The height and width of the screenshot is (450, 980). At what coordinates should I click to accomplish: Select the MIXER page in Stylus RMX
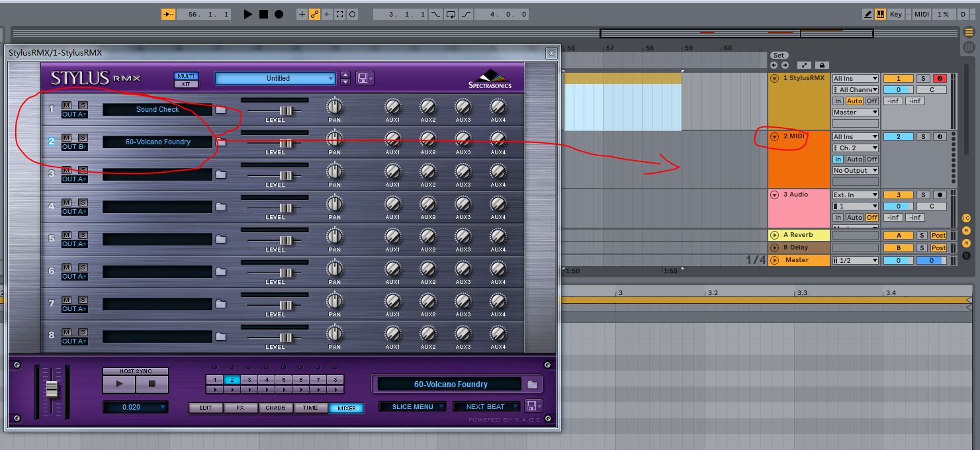pos(347,408)
